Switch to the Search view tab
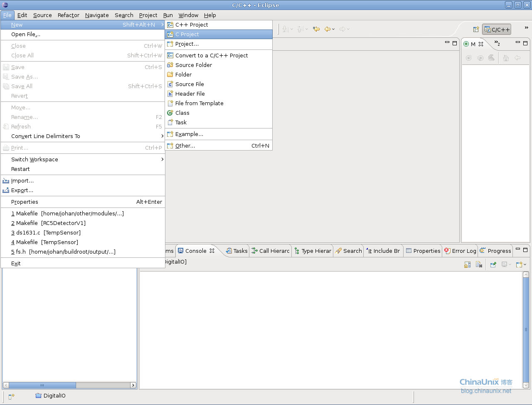Viewport: 532px width, 405px height. [x=349, y=251]
